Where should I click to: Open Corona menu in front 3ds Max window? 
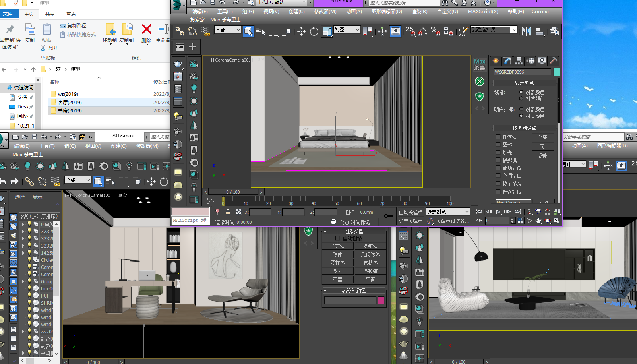540,12
